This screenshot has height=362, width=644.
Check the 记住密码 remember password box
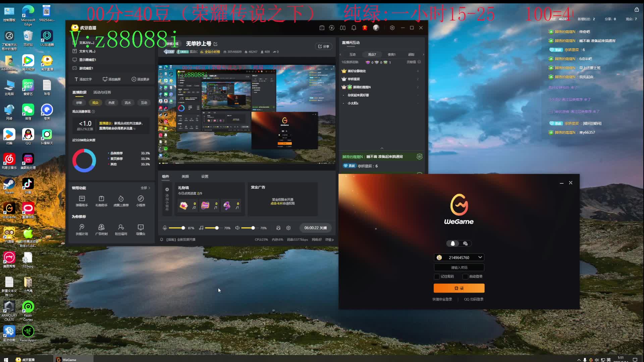[437, 277]
